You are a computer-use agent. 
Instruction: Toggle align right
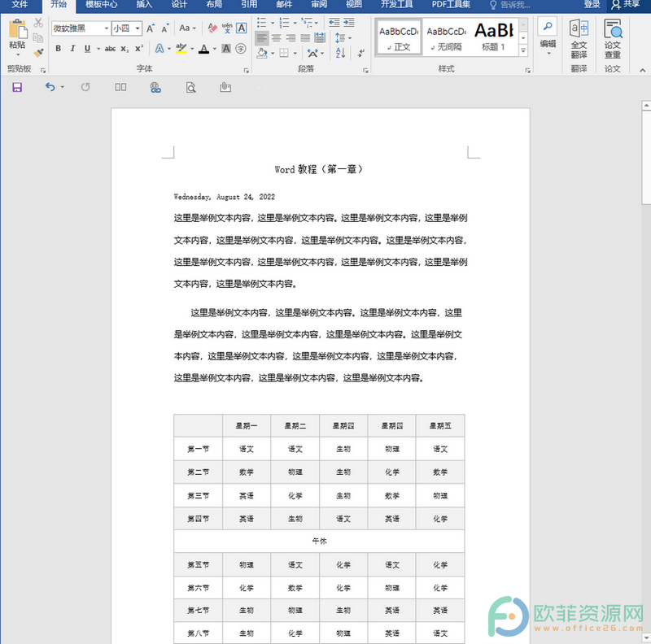[291, 38]
